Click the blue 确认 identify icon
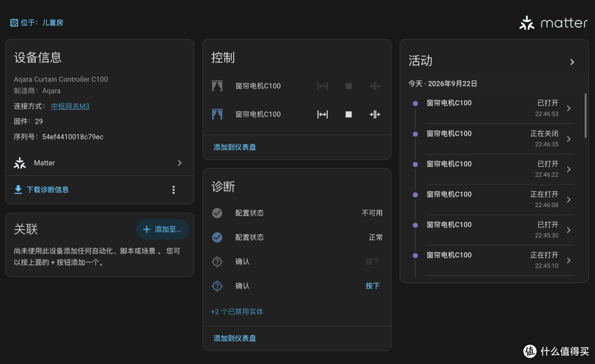 pyautogui.click(x=217, y=286)
